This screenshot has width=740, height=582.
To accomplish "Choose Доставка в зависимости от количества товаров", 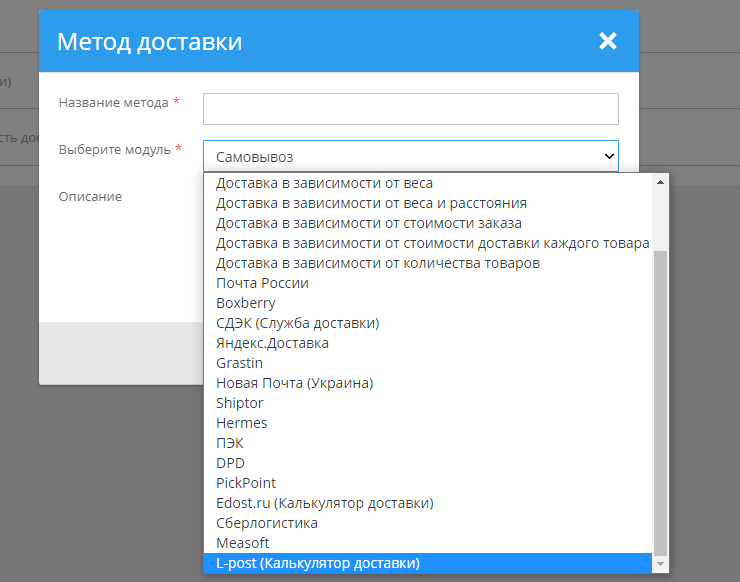I will tap(378, 263).
